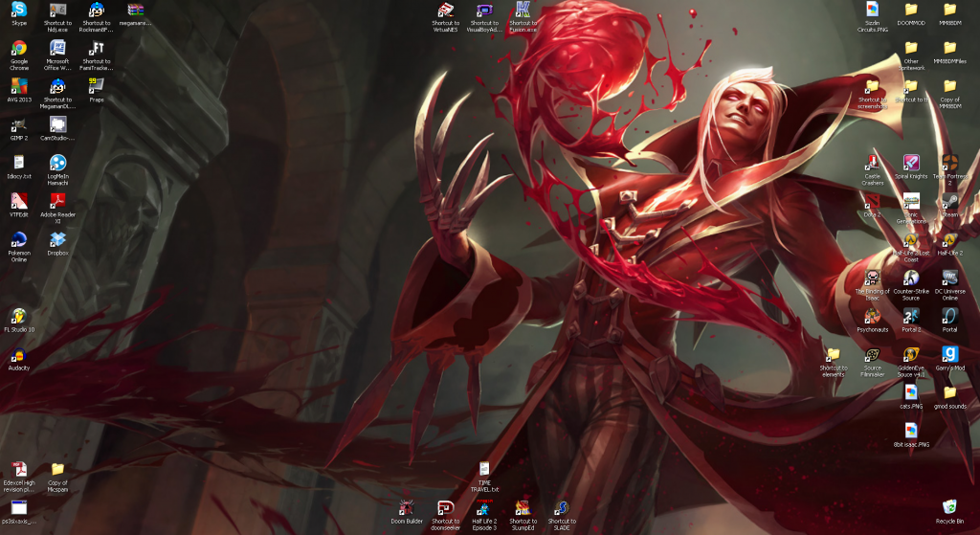
Task: Select the Dropbox shortcut icon
Action: tap(57, 239)
